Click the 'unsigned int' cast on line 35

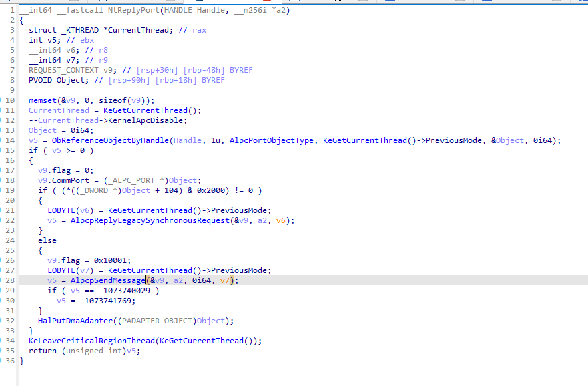[93, 351]
